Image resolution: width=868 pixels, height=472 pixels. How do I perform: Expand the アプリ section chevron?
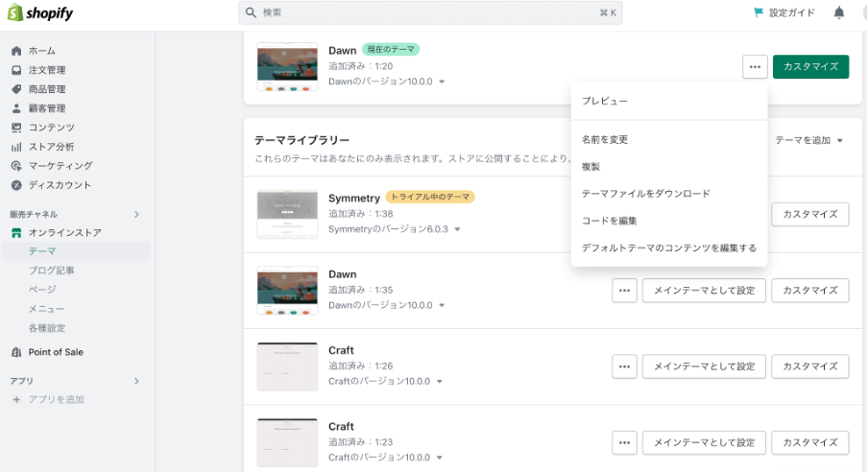pyautogui.click(x=136, y=381)
